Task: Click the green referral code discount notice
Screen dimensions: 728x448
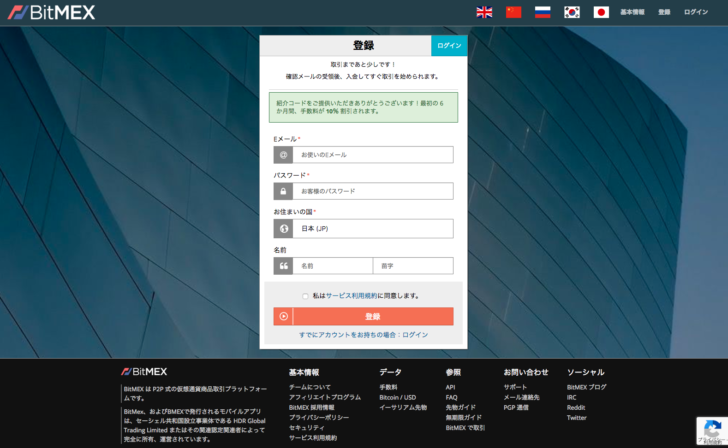Action: click(x=364, y=108)
